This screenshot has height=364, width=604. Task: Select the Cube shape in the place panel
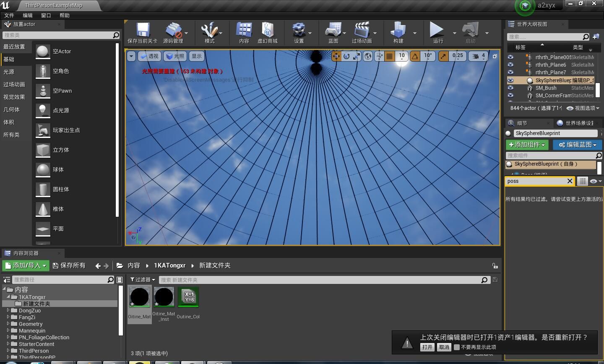pyautogui.click(x=43, y=150)
